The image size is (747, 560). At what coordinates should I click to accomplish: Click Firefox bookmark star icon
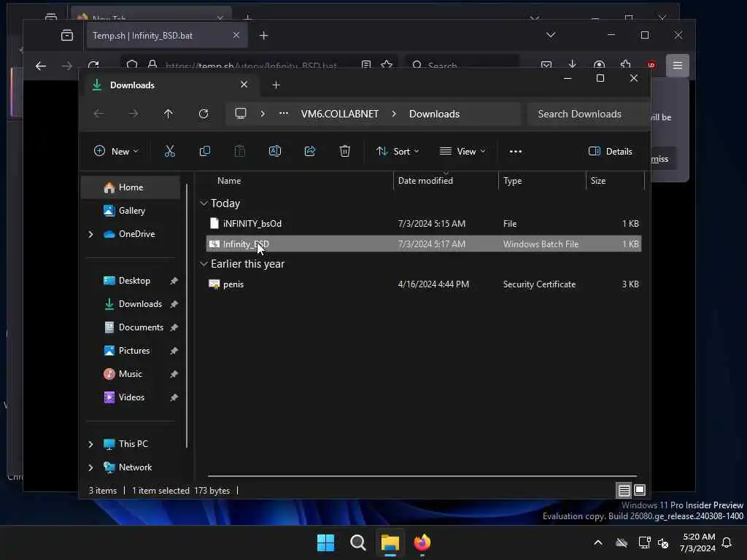[387, 65]
